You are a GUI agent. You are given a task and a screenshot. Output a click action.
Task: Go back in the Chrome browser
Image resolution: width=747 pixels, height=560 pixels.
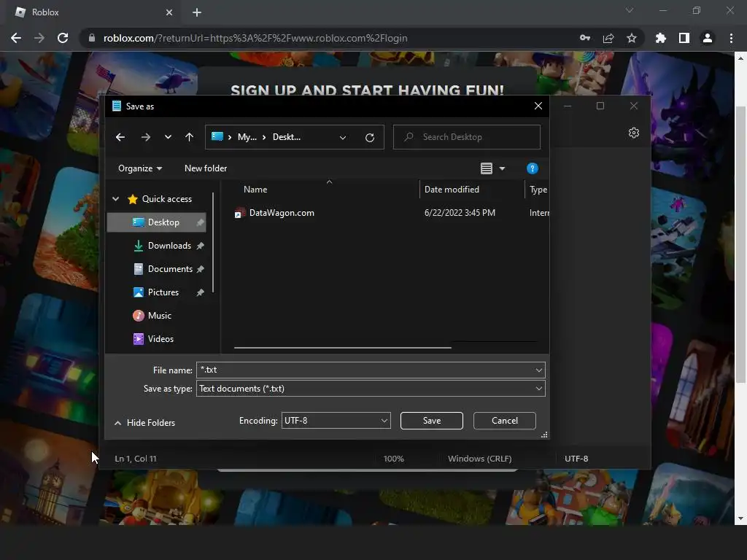point(16,38)
